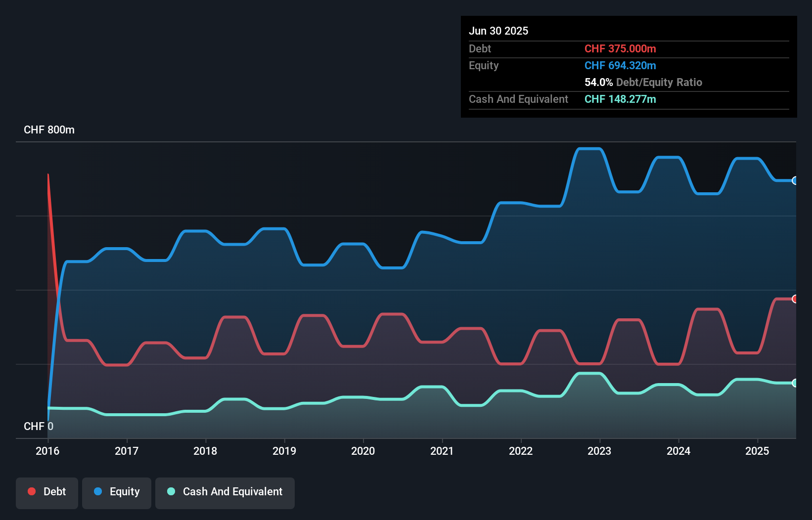812x520 pixels.
Task: Select the 2025 label on the timeline axis
Action: pyautogui.click(x=758, y=451)
